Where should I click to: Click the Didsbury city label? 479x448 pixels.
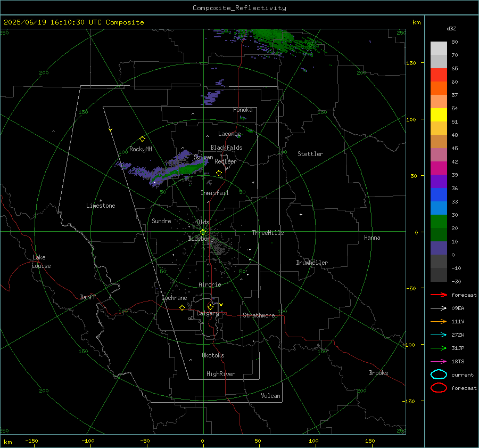(201, 239)
